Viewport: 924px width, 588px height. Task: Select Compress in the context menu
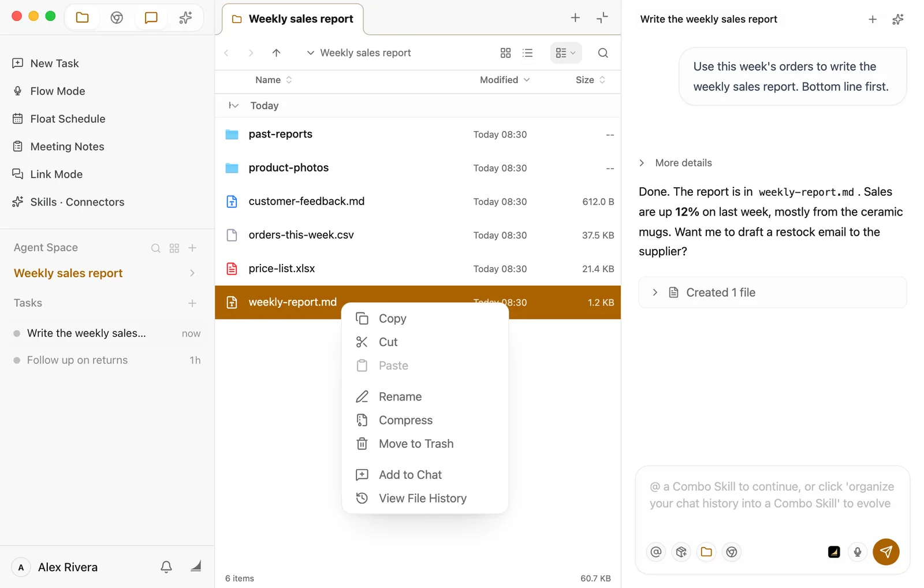point(425,420)
